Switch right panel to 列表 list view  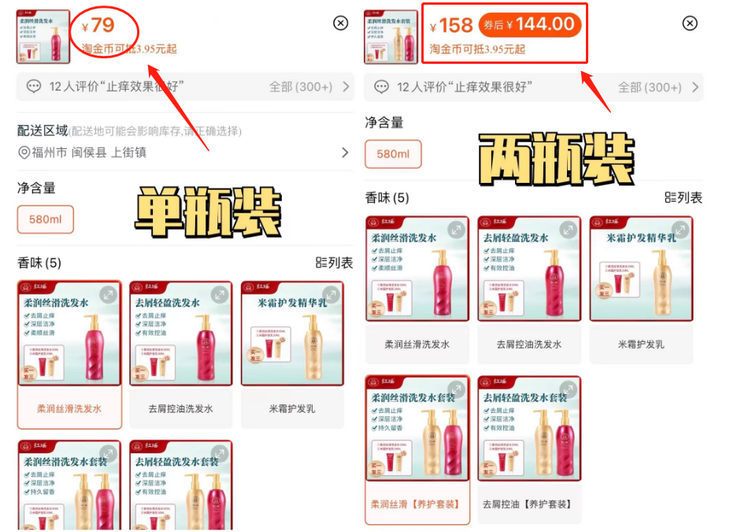pos(683,198)
